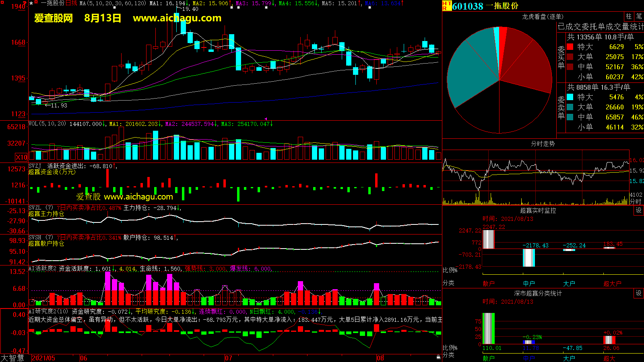This screenshot has height=362, width=644.
Task: Click the stock code 601038 title
Action: tap(467, 6)
